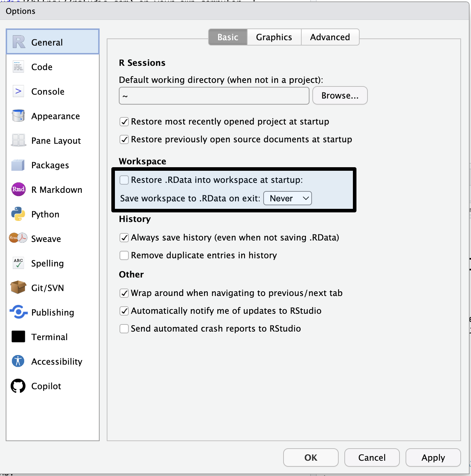Open the Save workspace to .RData dropdown

coord(287,198)
